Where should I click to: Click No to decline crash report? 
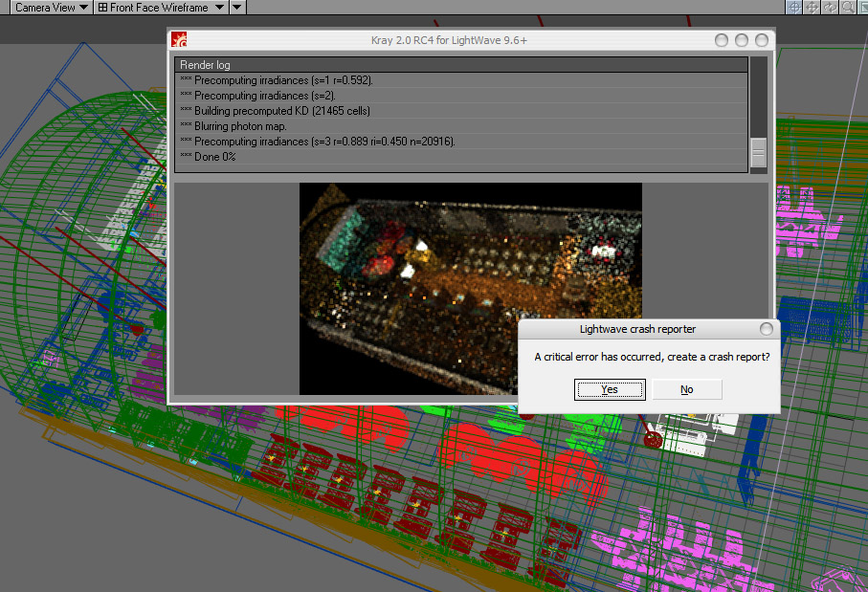pyautogui.click(x=686, y=389)
